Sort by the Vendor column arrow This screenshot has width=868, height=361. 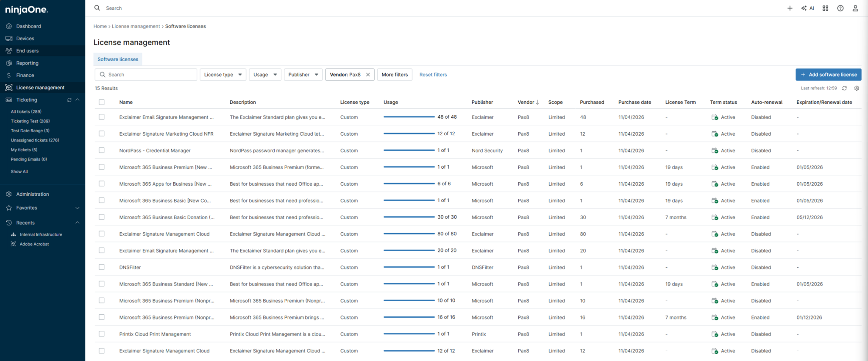[x=537, y=102]
